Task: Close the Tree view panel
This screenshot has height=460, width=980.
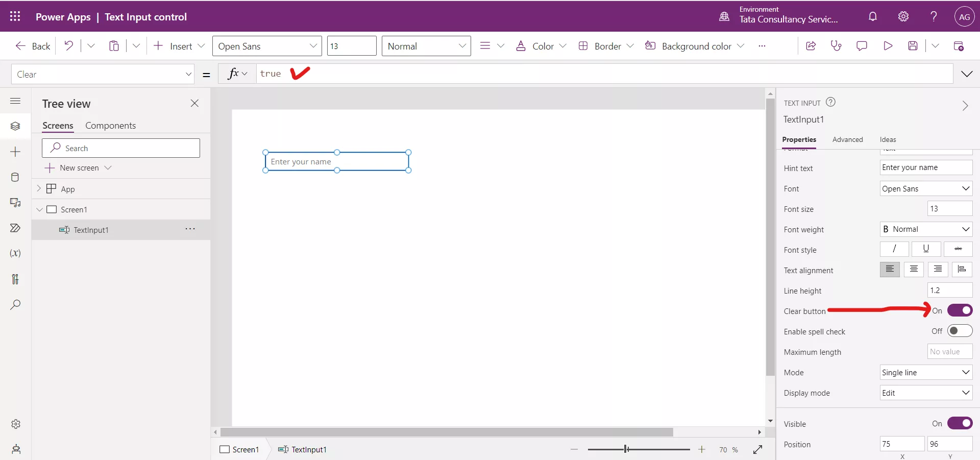Action: click(x=194, y=103)
